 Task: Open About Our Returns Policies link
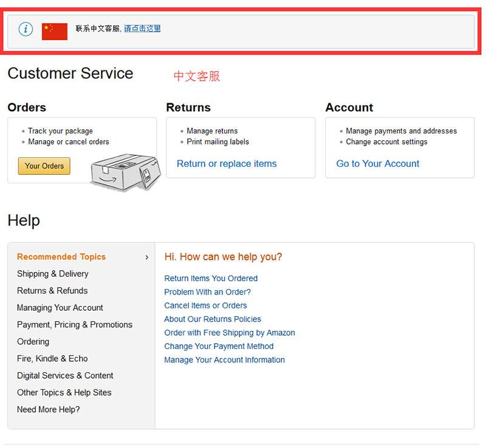[213, 319]
